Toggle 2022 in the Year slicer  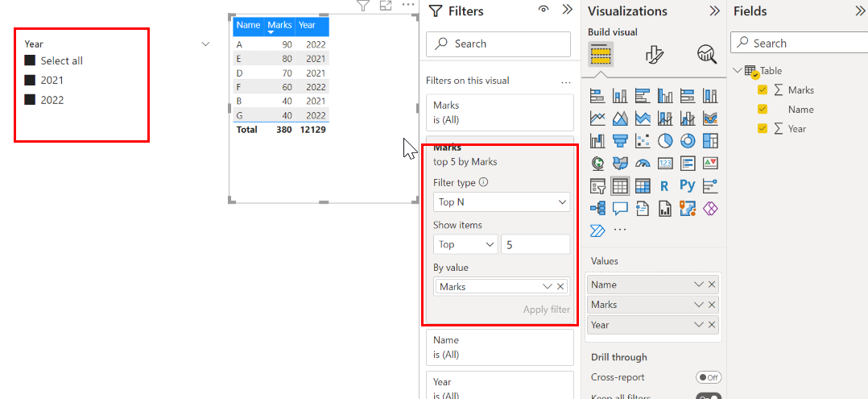click(x=30, y=100)
